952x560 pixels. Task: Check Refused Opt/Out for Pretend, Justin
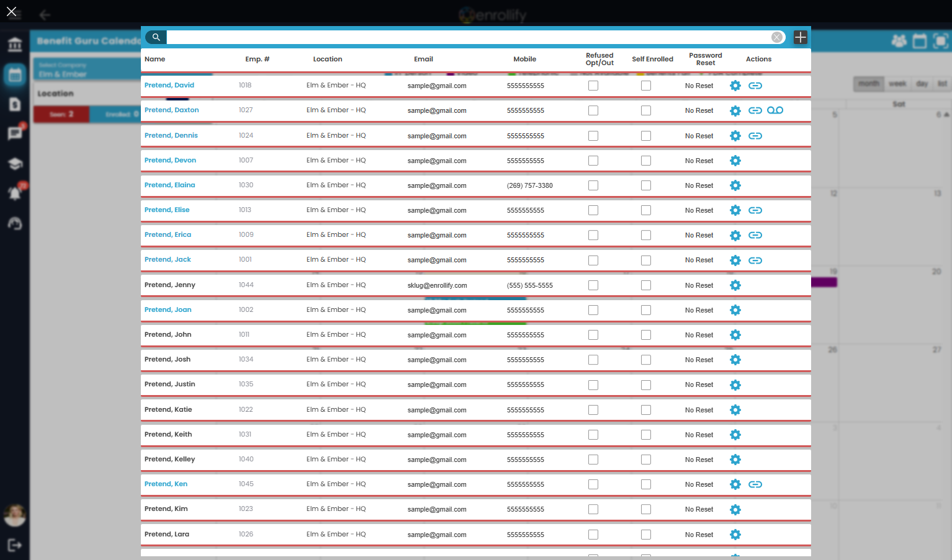[x=593, y=384]
